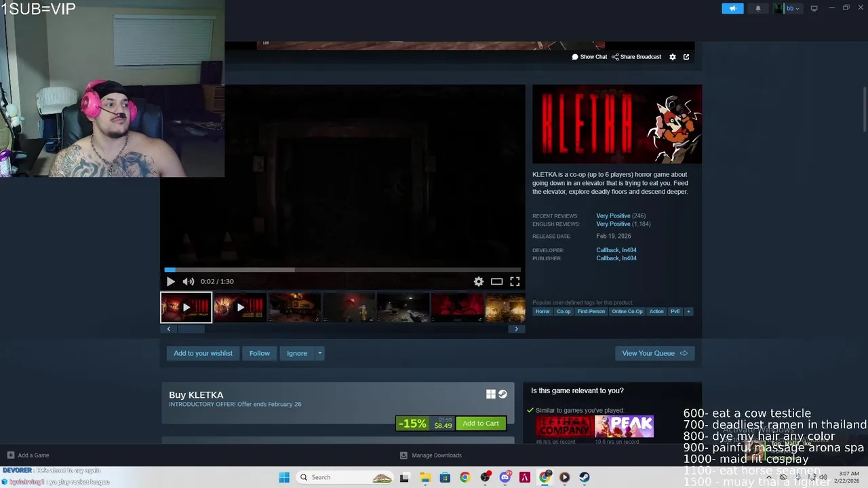The height and width of the screenshot is (488, 868).
Task: Open KLETKA header capsule image
Action: (617, 124)
